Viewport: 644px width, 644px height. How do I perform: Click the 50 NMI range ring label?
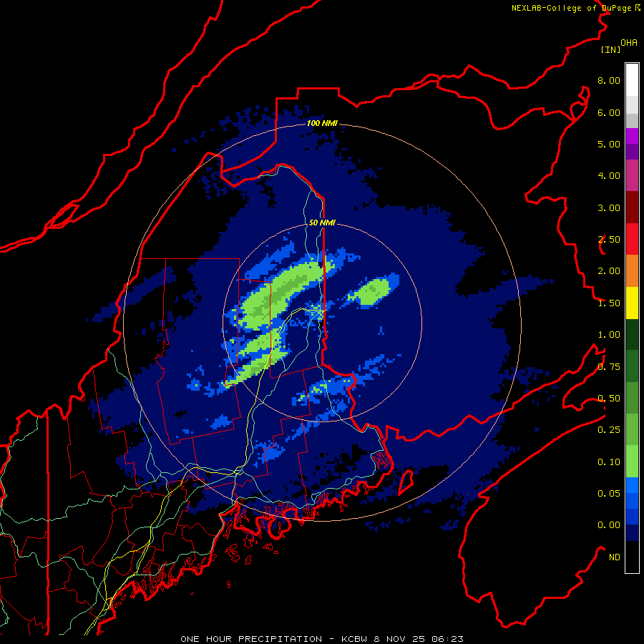pyautogui.click(x=323, y=223)
